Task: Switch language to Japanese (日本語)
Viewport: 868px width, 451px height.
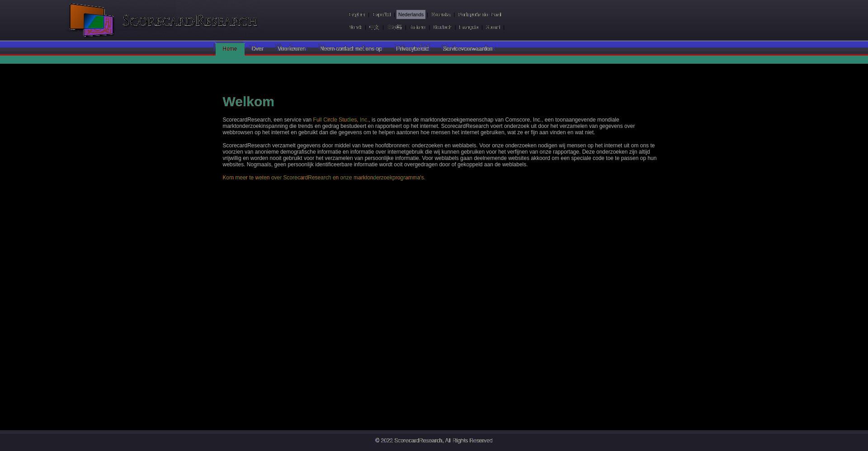Action: click(x=395, y=27)
